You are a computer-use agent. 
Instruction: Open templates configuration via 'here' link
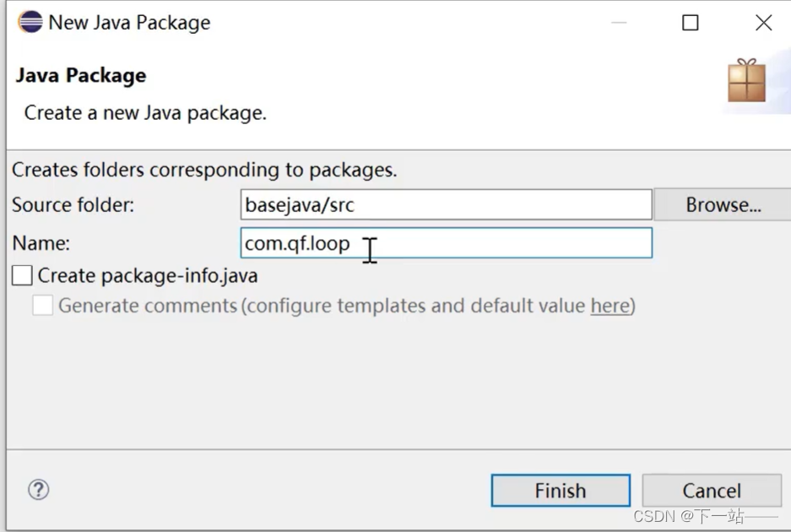(x=610, y=305)
